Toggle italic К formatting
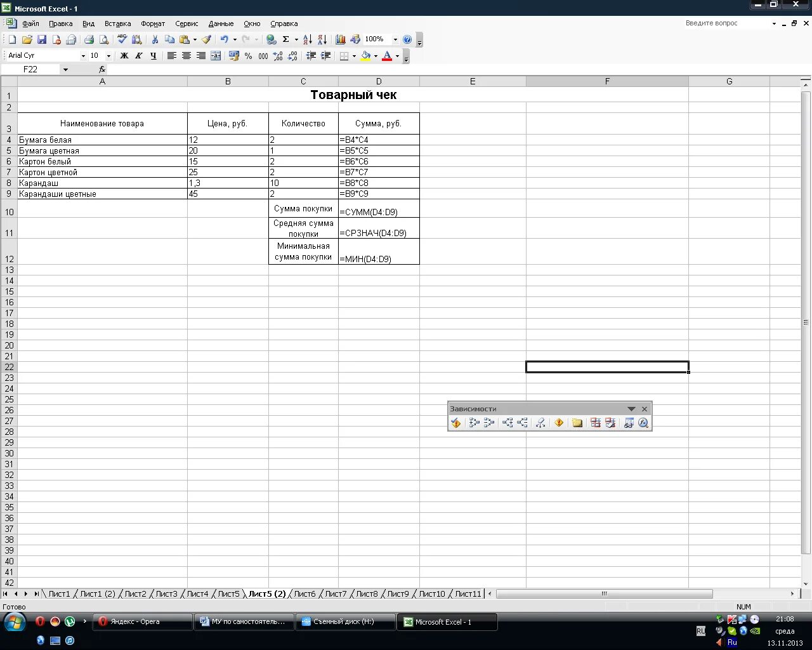 click(139, 56)
